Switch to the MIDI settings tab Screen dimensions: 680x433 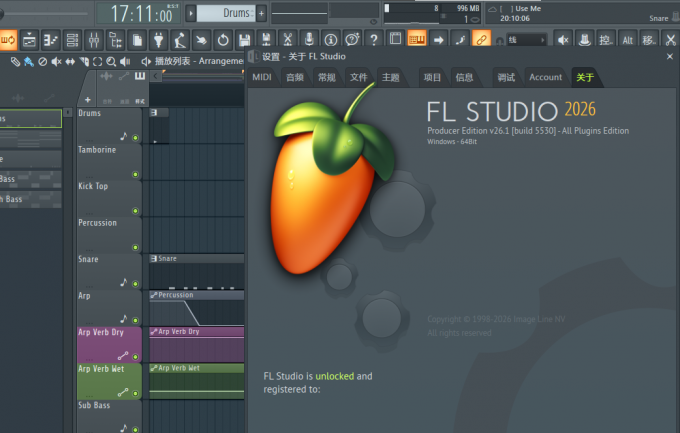click(262, 77)
